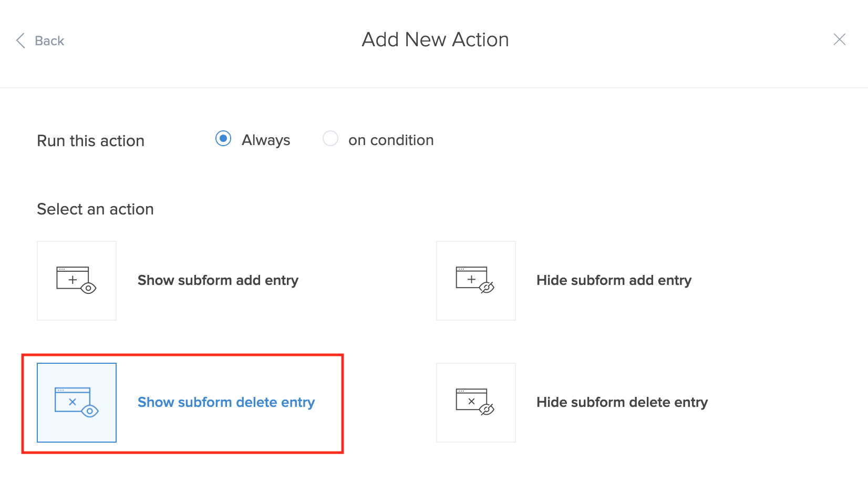Click the eye badge on Show subform add icon
The height and width of the screenshot is (491, 868).
point(88,288)
